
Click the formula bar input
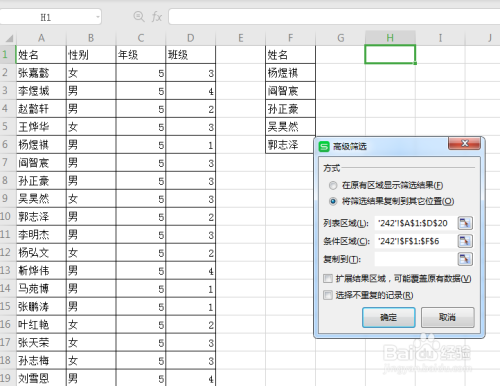click(x=334, y=17)
